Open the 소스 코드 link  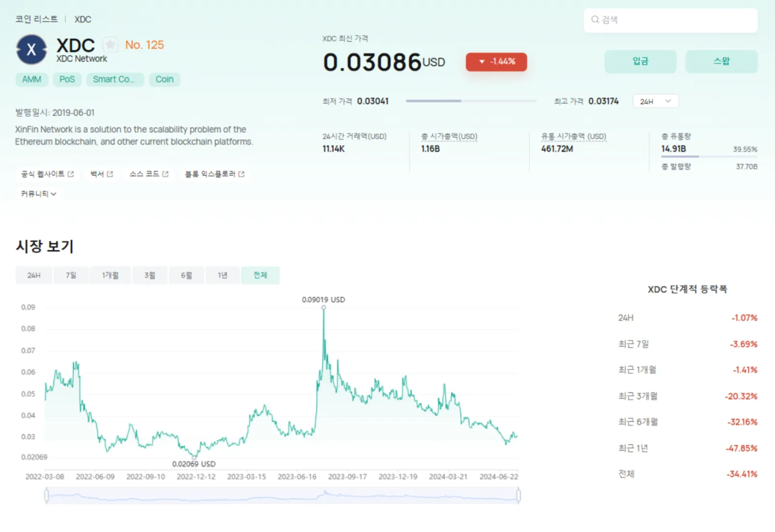pos(149,174)
